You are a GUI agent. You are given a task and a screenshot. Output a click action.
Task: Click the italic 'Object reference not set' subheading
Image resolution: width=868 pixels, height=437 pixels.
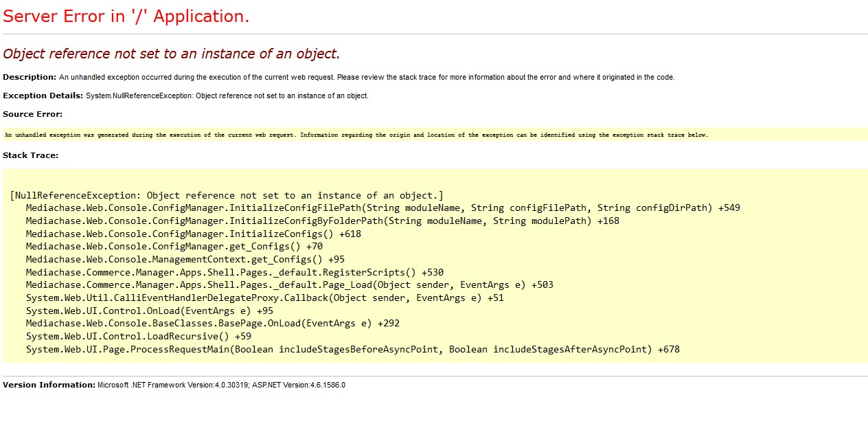point(172,54)
